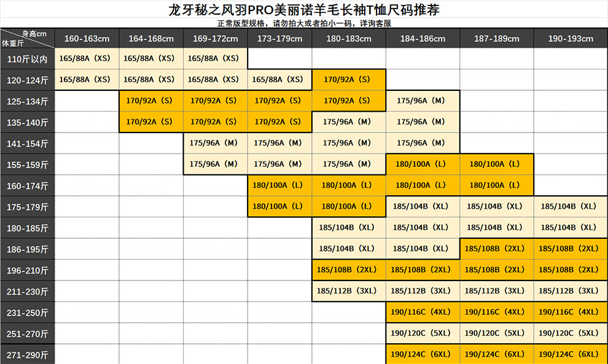Select the 160-163cm height column header

(87, 39)
